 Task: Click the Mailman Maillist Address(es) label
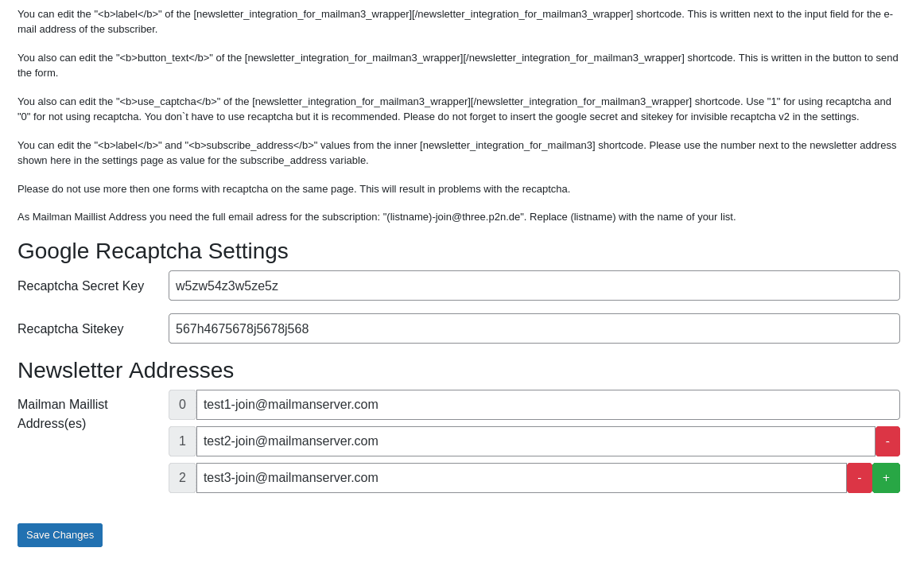[63, 414]
